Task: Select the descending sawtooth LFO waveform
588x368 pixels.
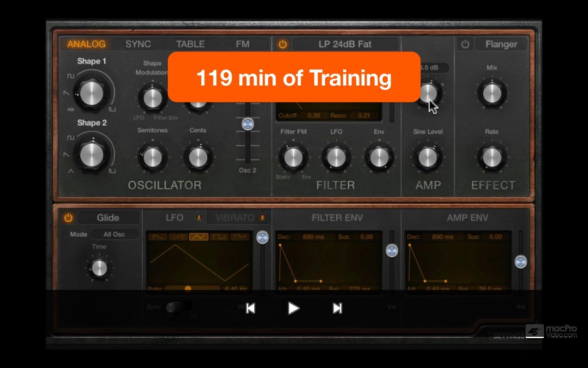Action: [157, 236]
